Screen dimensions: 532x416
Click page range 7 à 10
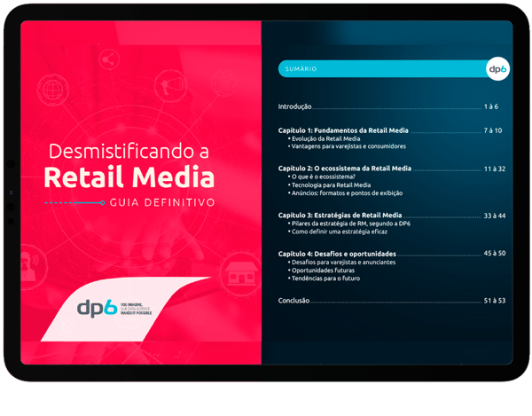click(493, 130)
